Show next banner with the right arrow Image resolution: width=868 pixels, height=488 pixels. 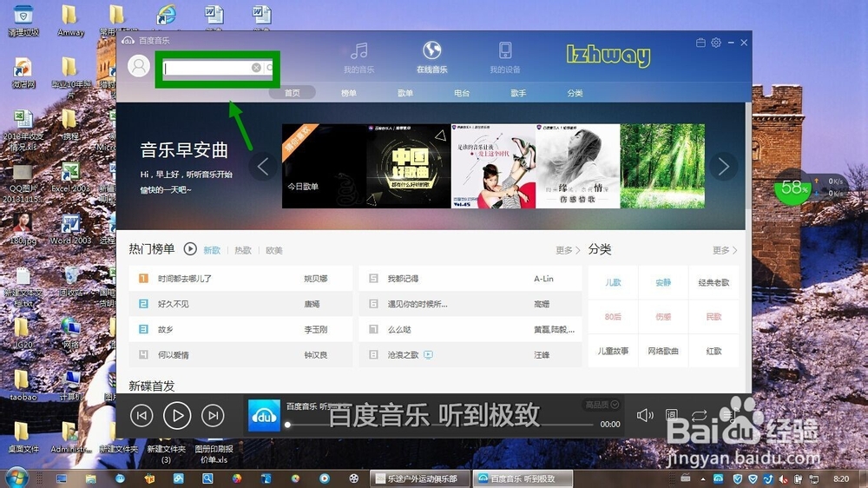tap(724, 166)
